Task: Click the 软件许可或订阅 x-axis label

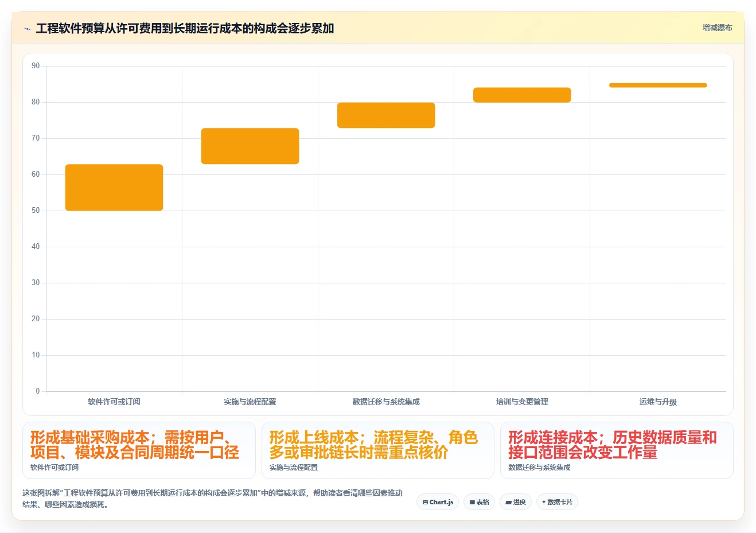Action: pos(114,402)
